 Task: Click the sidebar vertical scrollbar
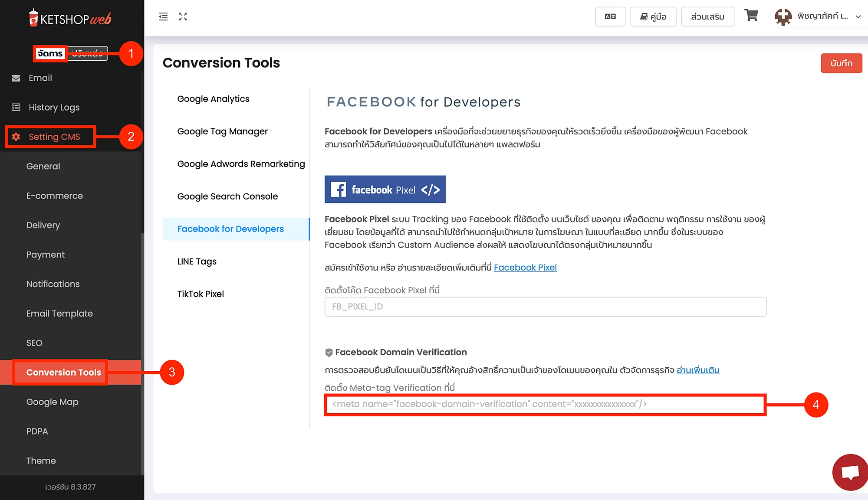[x=142, y=353]
